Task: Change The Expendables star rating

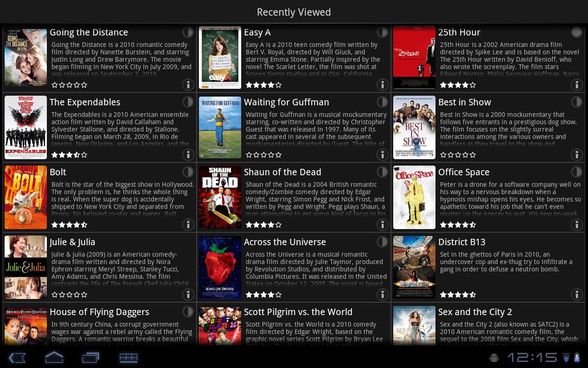Action: click(x=69, y=155)
